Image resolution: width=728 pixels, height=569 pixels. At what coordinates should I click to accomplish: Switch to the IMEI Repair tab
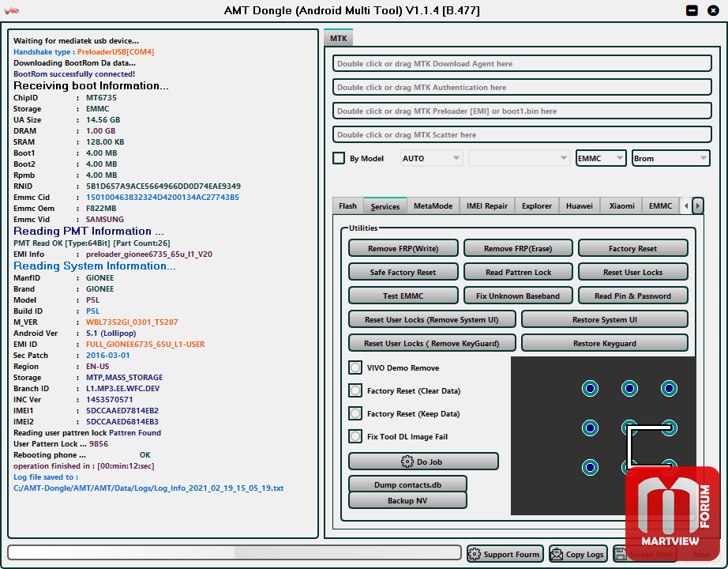(x=487, y=206)
